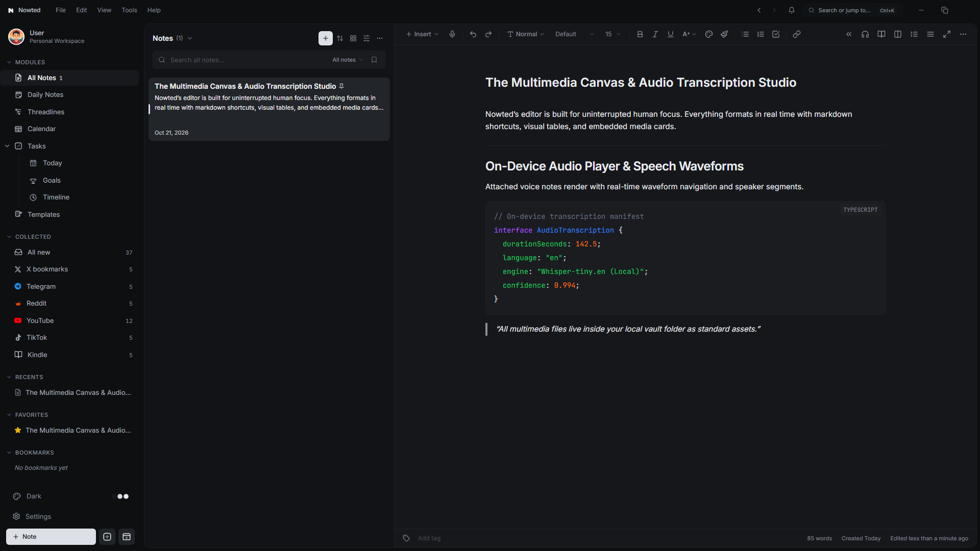Insert a numbered list
Screen dimensions: 980x551
click(x=761, y=34)
